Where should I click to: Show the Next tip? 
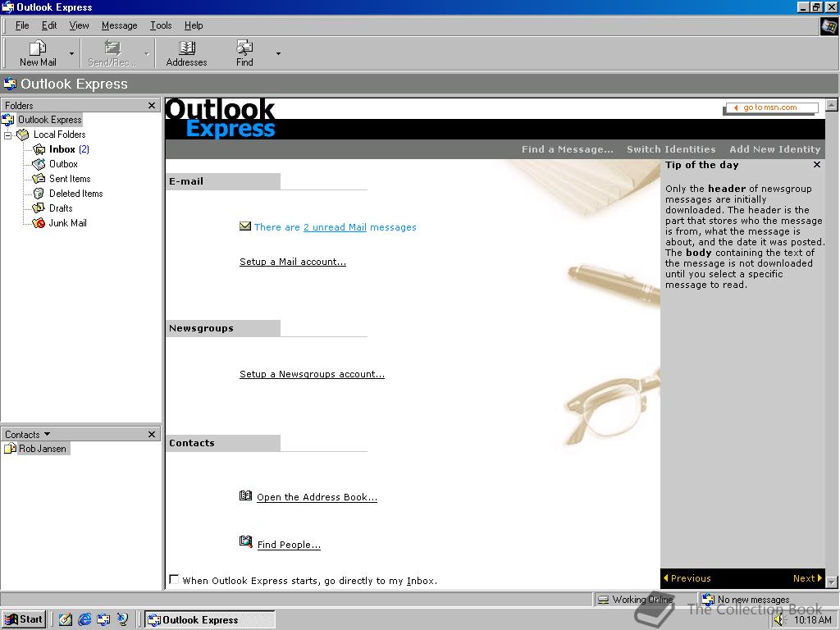[807, 578]
